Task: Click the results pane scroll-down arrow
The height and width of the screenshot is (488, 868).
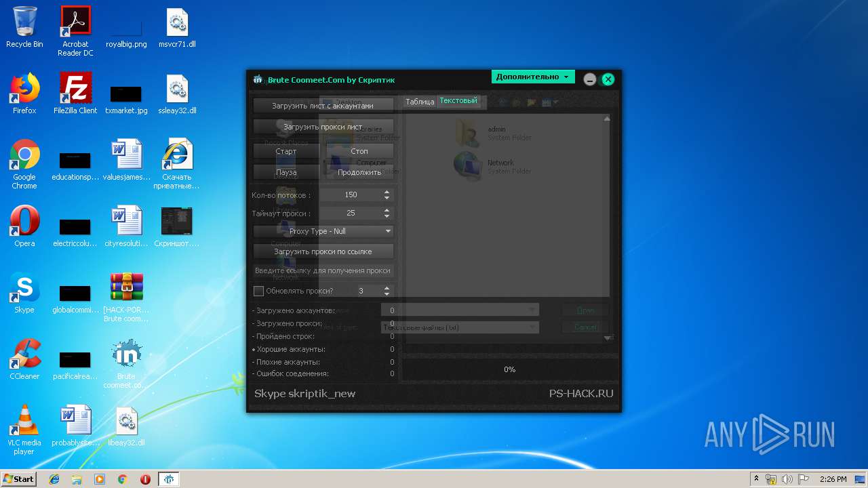Action: click(x=607, y=337)
